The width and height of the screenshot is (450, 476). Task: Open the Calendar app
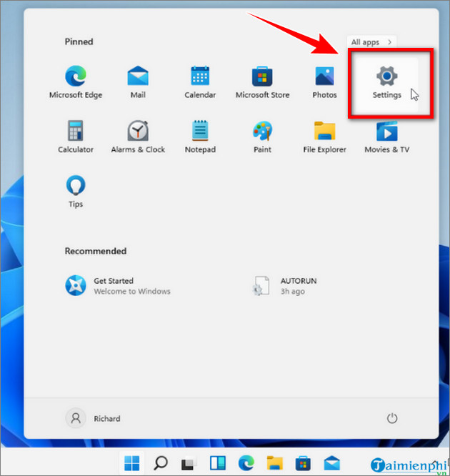click(x=200, y=81)
